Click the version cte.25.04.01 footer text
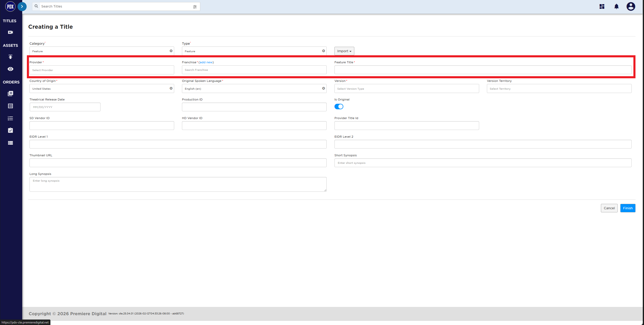Viewport: 644px width, 325px height. pyautogui.click(x=146, y=314)
